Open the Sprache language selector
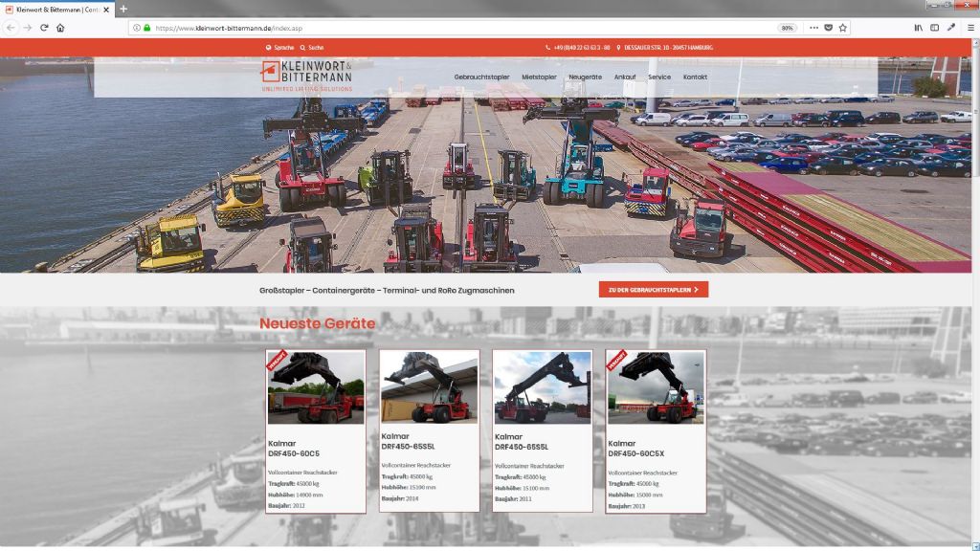Viewport: 980px width, 551px height. coord(279,47)
